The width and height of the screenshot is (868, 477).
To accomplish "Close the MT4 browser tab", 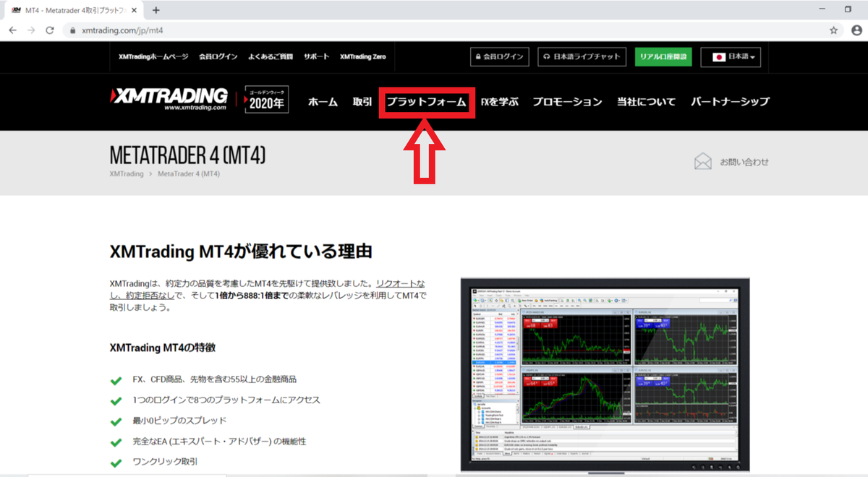I will click(135, 10).
